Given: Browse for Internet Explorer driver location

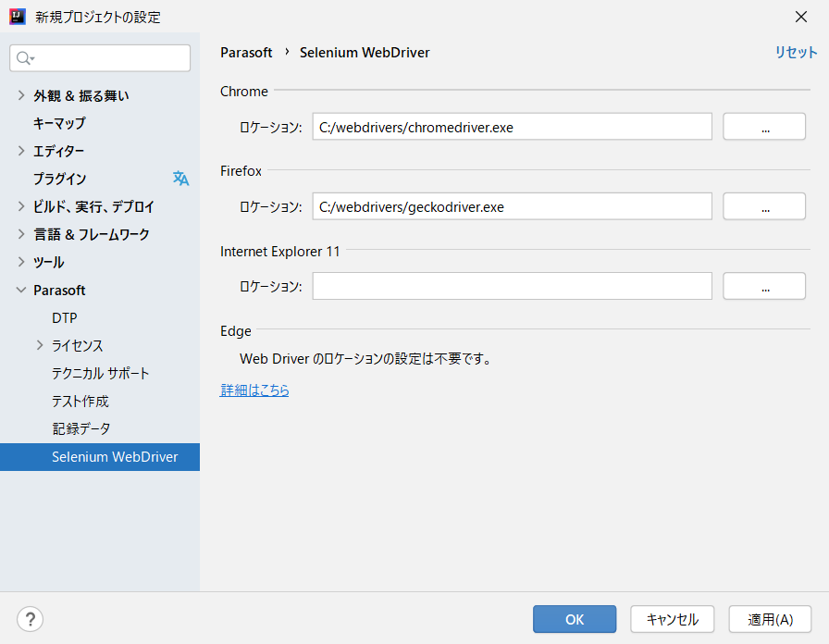Looking at the screenshot, I should coord(764,286).
